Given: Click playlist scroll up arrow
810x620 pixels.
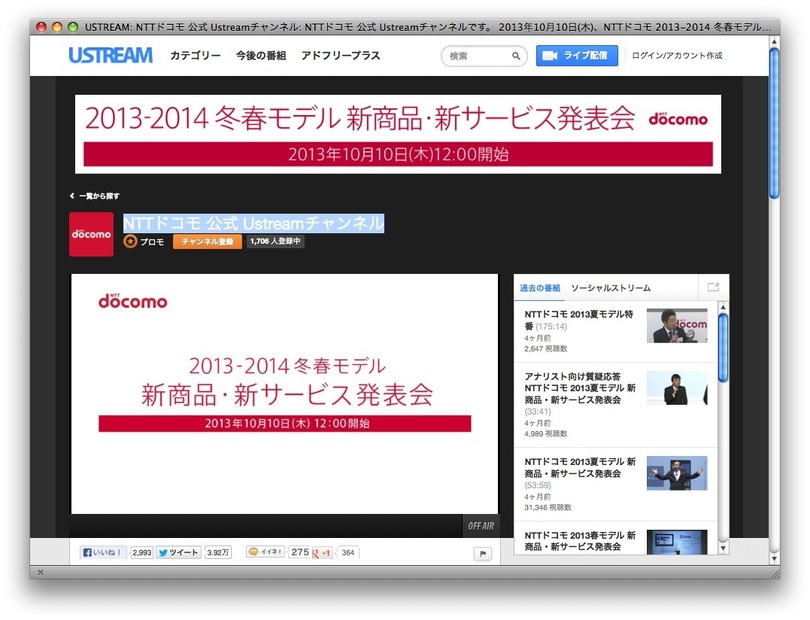Looking at the screenshot, I should (723, 307).
